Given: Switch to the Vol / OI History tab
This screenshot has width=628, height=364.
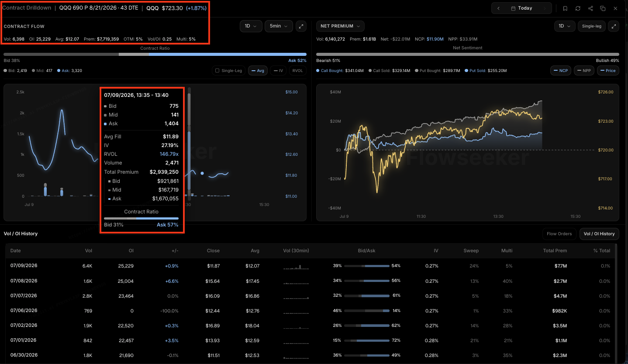Looking at the screenshot, I should [600, 234].
